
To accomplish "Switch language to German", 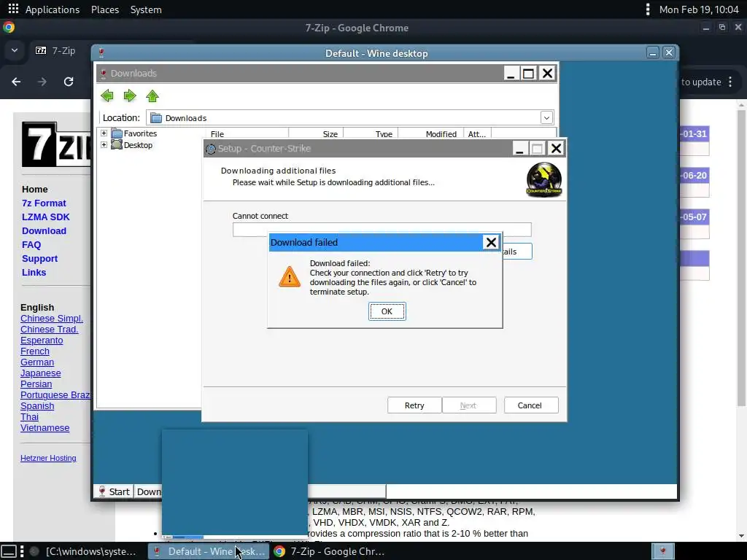I will pos(37,362).
